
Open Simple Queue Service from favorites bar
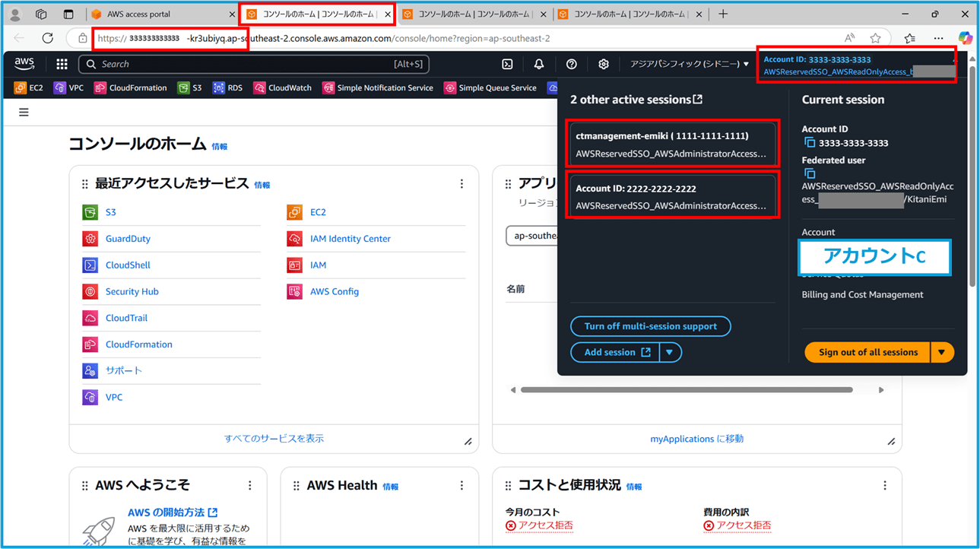tap(490, 88)
